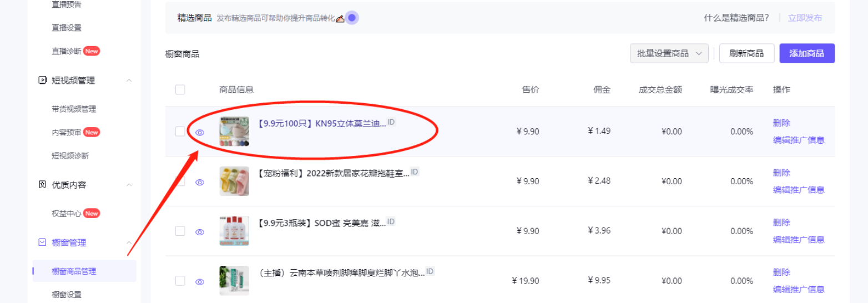Click ID badge next to KN95 product

[391, 122]
